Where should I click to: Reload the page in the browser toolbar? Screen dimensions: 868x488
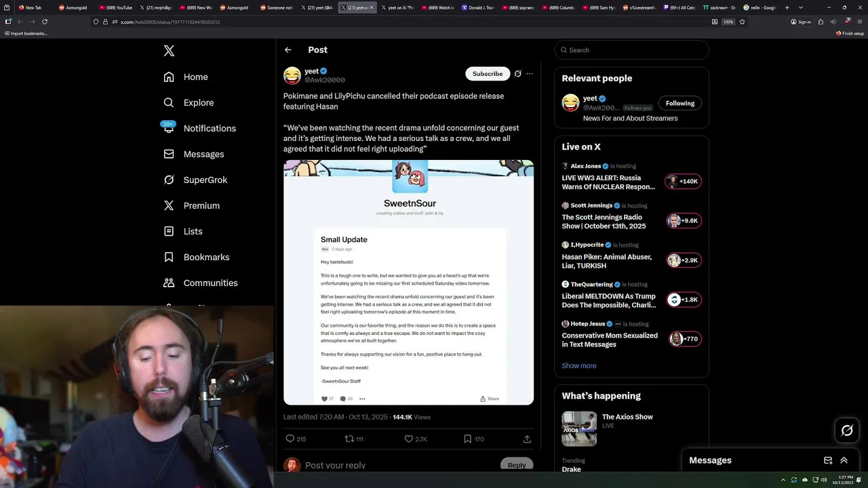pyautogui.click(x=45, y=22)
